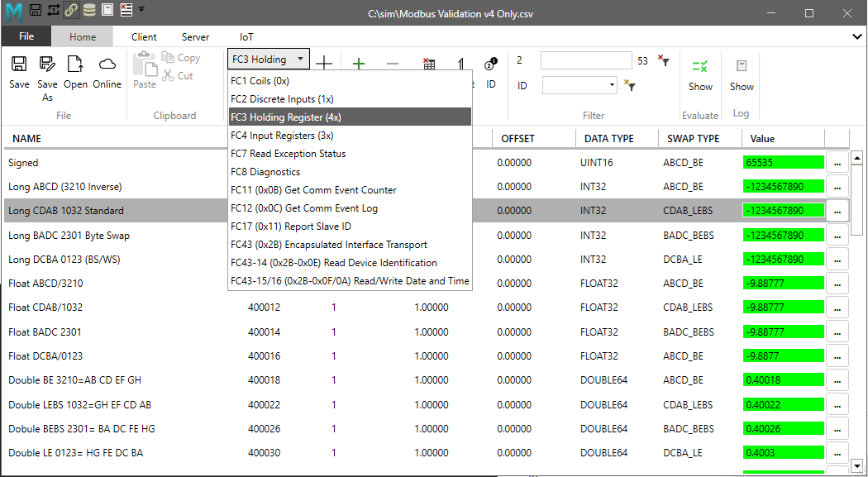The image size is (868, 477).
Task: Click the title bar save disk icon
Action: 36,10
